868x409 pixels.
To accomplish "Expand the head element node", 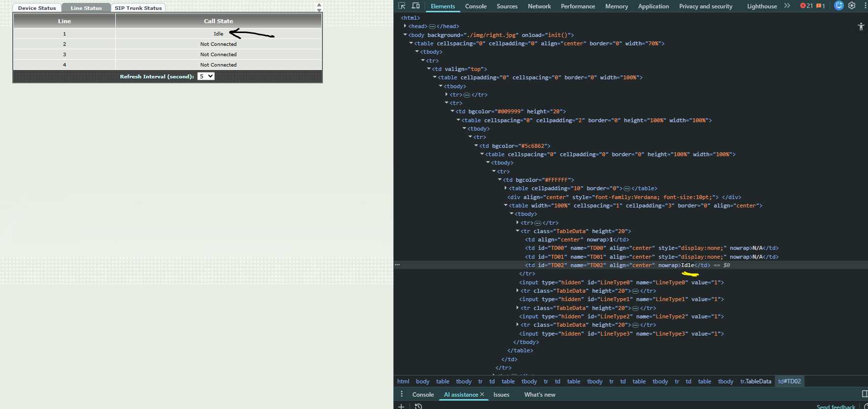I will tap(405, 26).
